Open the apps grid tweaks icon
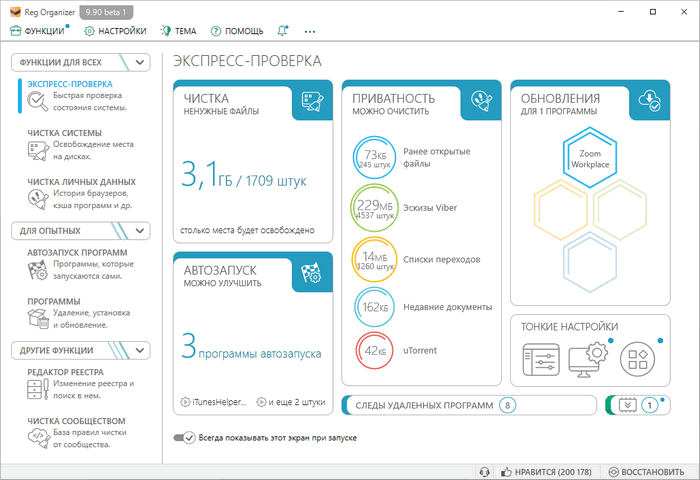Screen dimensions: 700x480 click(637, 359)
